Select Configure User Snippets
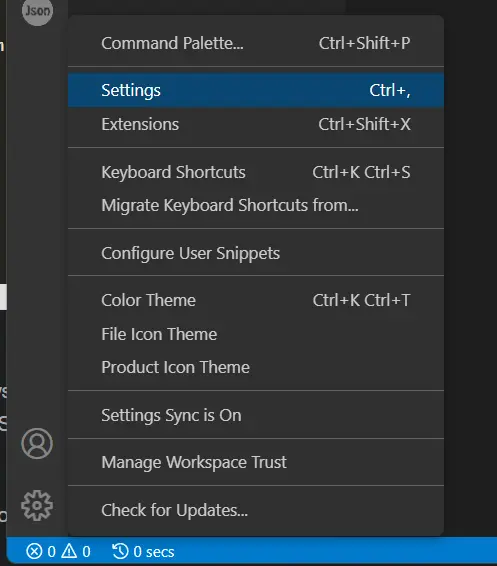This screenshot has width=497, height=566. pos(256,253)
